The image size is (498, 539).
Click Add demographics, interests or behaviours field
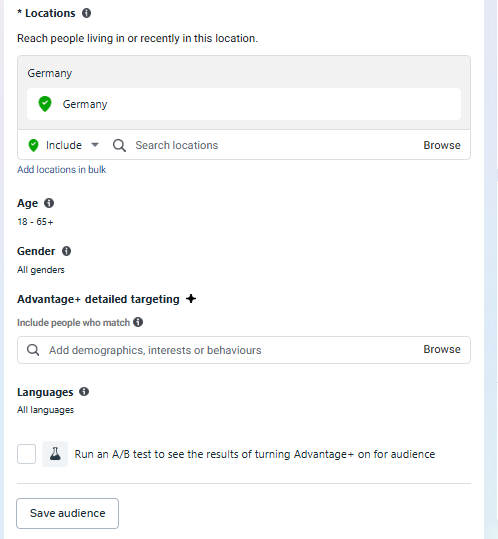click(244, 350)
